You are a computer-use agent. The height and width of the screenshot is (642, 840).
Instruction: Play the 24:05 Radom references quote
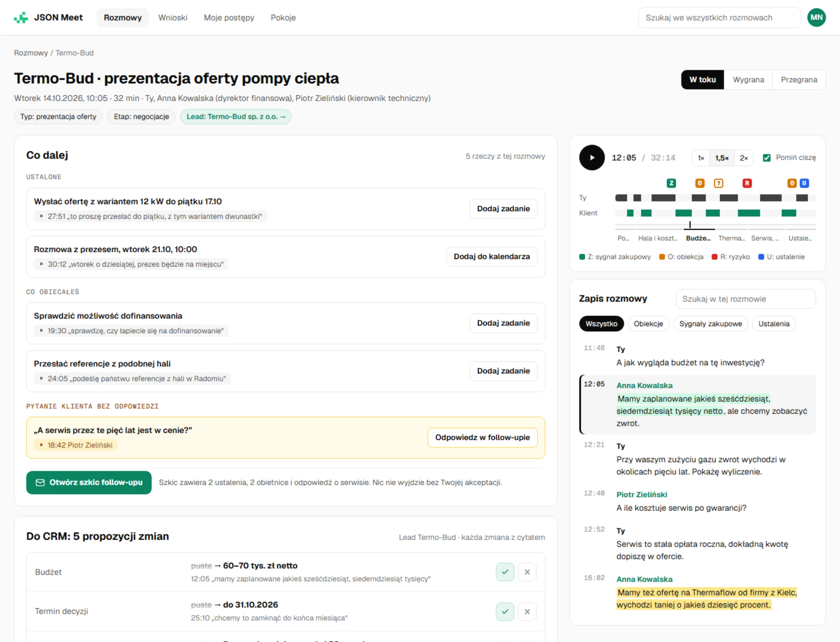tap(132, 378)
